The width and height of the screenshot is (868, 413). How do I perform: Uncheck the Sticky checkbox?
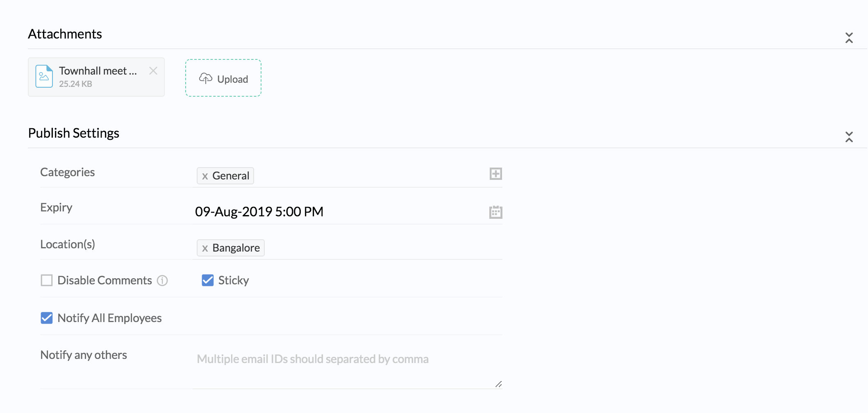tap(208, 280)
